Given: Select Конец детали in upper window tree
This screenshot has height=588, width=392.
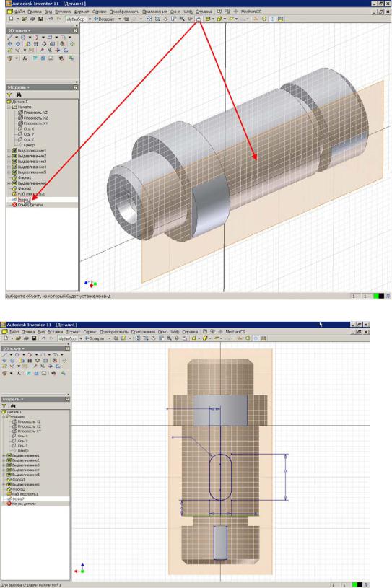Looking at the screenshot, I should point(27,205).
